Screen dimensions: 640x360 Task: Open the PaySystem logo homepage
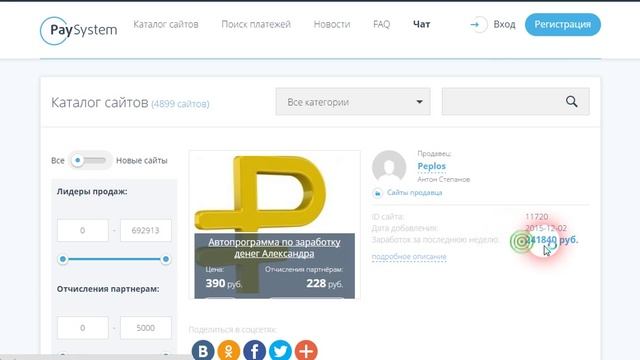click(79, 30)
